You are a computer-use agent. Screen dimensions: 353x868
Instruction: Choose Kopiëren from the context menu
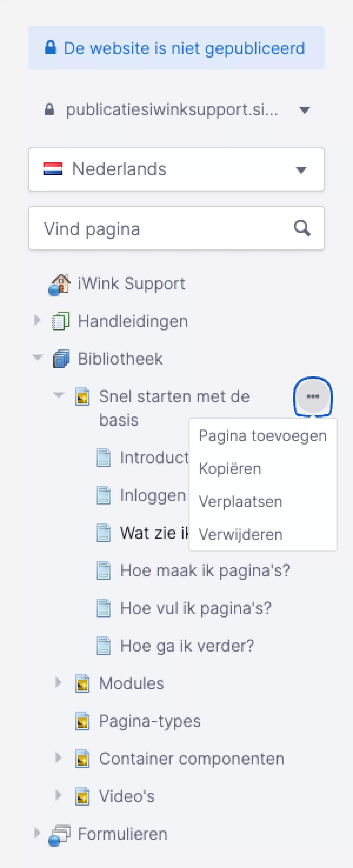(x=230, y=469)
